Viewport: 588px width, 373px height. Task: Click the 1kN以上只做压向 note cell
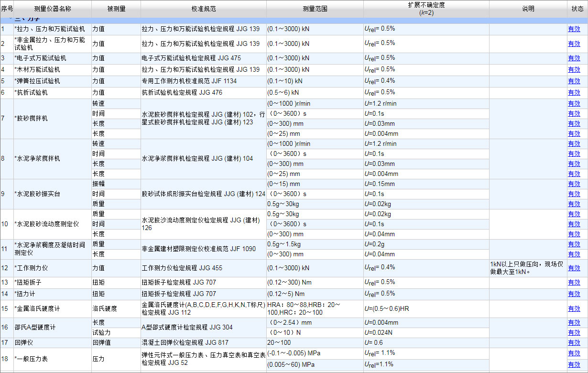528,268
